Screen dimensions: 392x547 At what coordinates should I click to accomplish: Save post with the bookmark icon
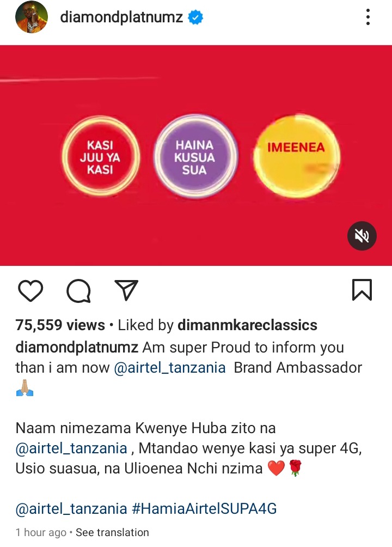pyautogui.click(x=362, y=290)
